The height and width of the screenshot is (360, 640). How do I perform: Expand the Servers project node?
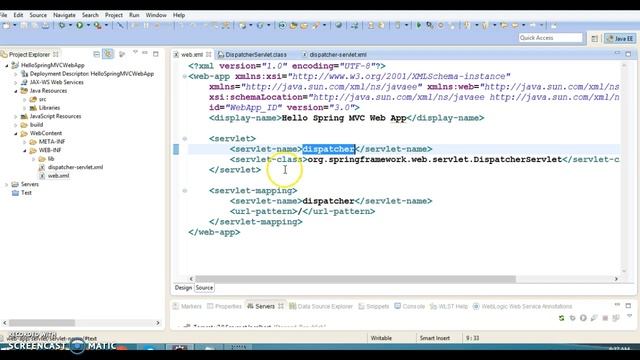point(7,184)
